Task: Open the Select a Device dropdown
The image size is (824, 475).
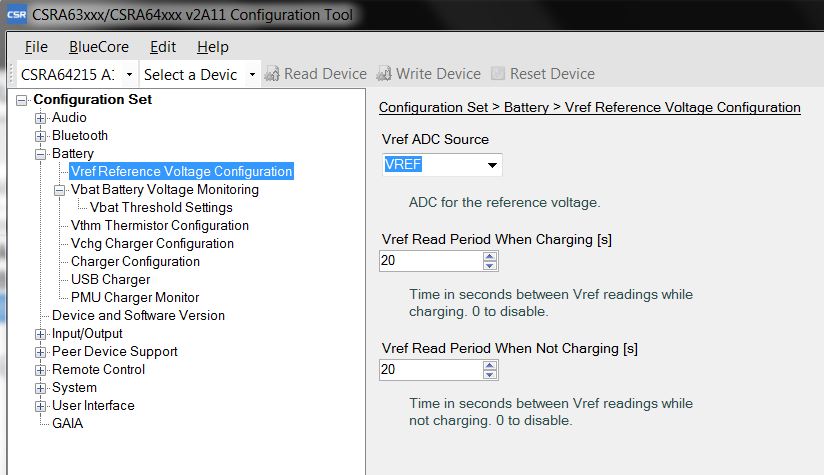Action: tap(252, 74)
